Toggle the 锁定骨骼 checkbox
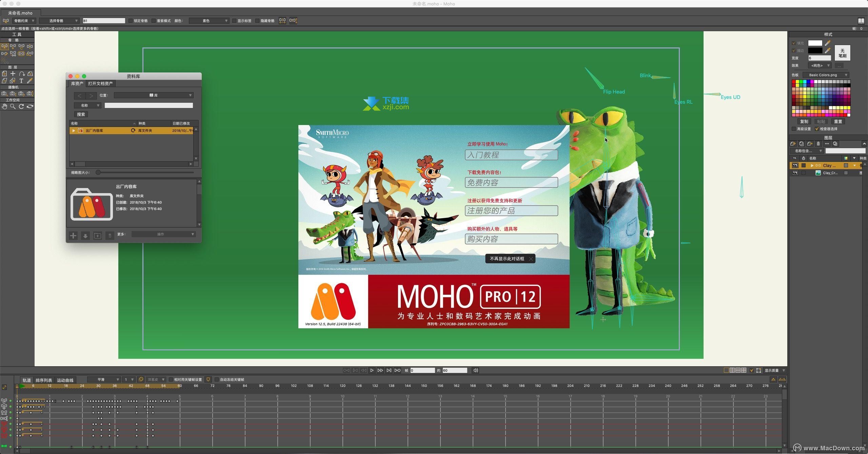Viewport: 868px width, 454px height. 131,21
